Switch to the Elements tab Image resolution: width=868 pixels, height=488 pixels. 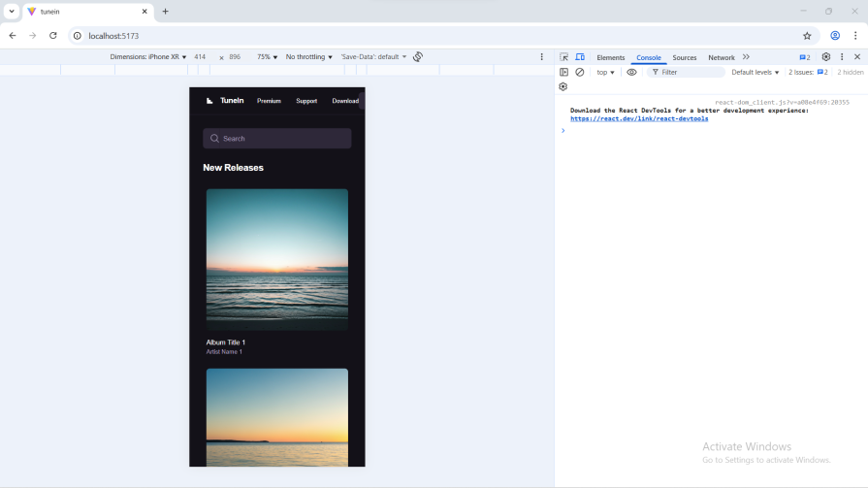pos(611,57)
